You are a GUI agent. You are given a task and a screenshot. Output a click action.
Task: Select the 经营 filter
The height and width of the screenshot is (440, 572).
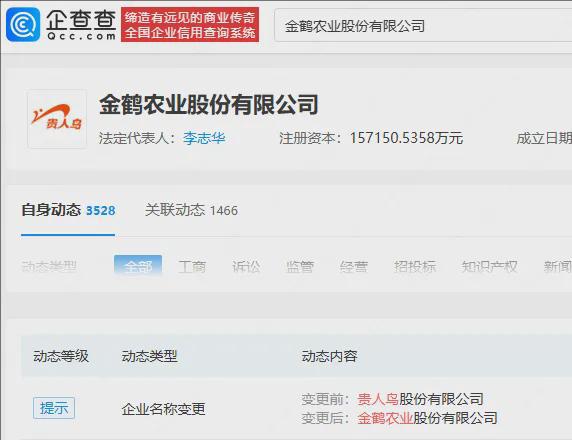click(x=353, y=267)
